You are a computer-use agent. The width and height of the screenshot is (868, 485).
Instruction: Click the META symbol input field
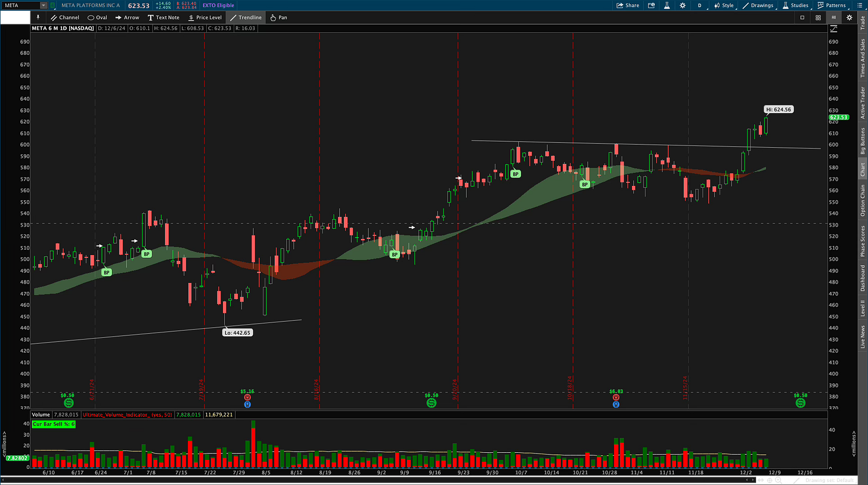20,5
